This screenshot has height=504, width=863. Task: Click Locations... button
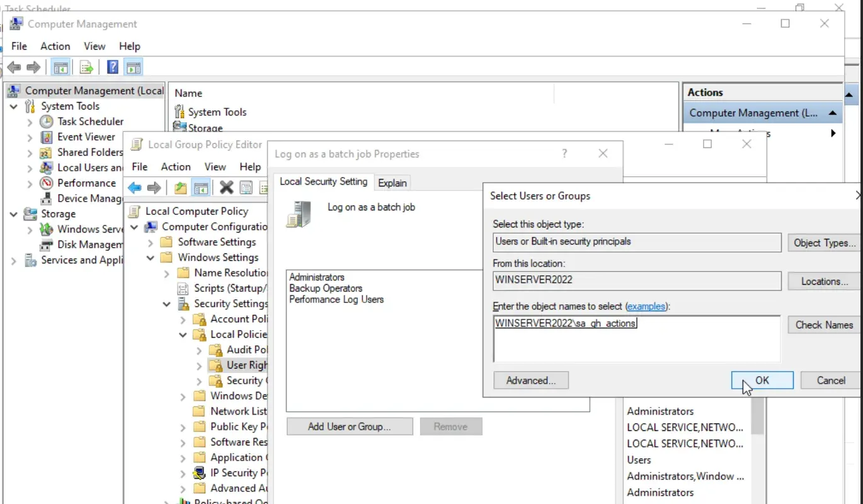click(824, 282)
